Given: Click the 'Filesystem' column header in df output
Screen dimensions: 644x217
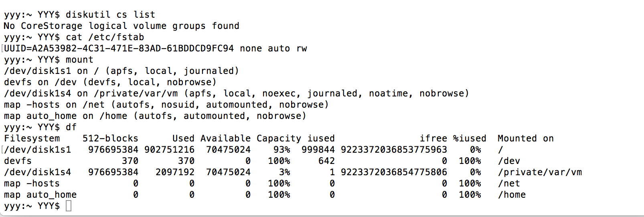Looking at the screenshot, I should (32, 139).
